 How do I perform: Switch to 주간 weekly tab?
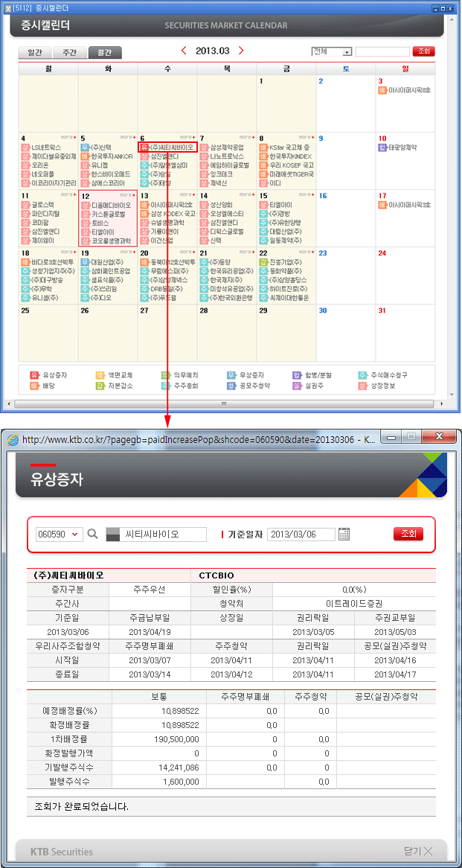pyautogui.click(x=70, y=53)
